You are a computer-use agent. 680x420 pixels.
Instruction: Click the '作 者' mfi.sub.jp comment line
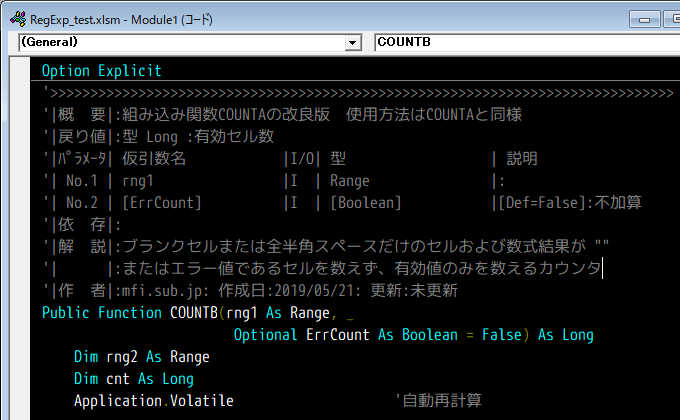coord(250,291)
